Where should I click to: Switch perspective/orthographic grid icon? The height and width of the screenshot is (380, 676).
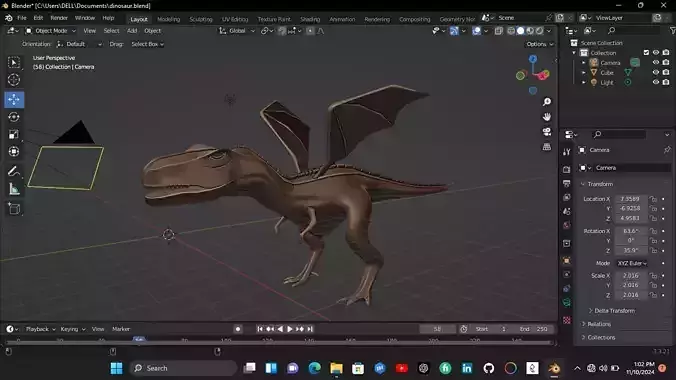pos(547,147)
